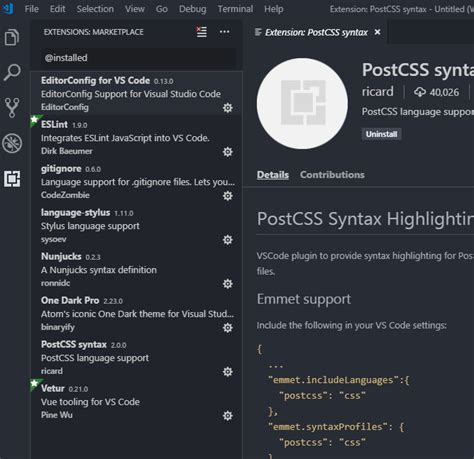
Task: Switch to the Contributions tab
Action: coord(332,175)
